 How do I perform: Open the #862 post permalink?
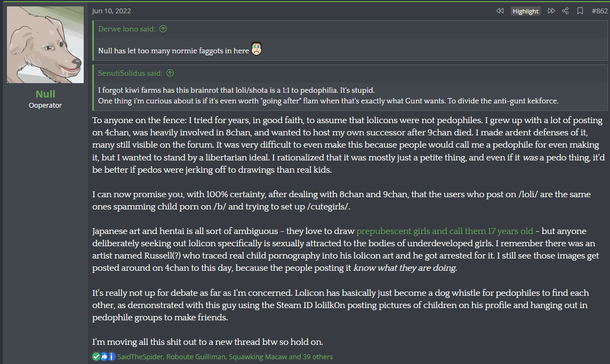pos(599,11)
